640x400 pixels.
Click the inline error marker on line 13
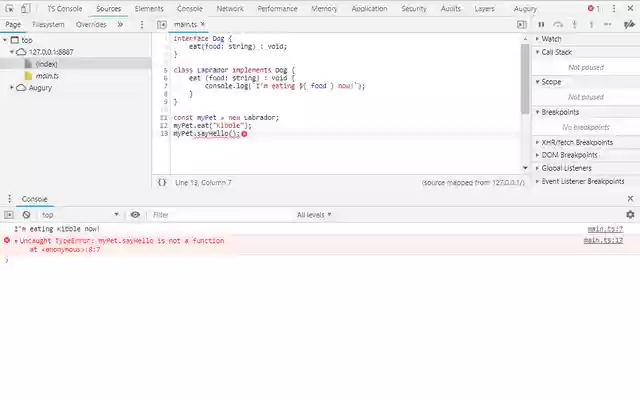click(244, 134)
